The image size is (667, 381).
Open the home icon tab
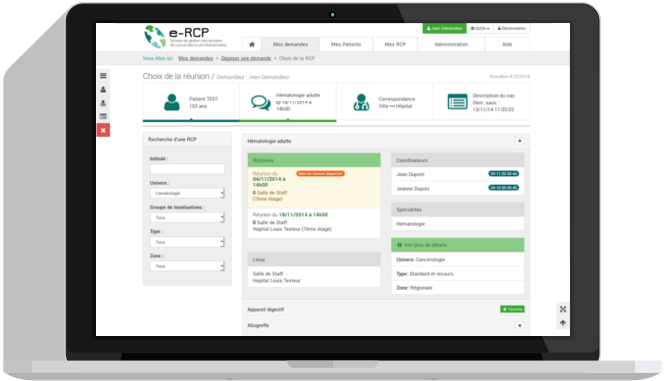click(251, 44)
